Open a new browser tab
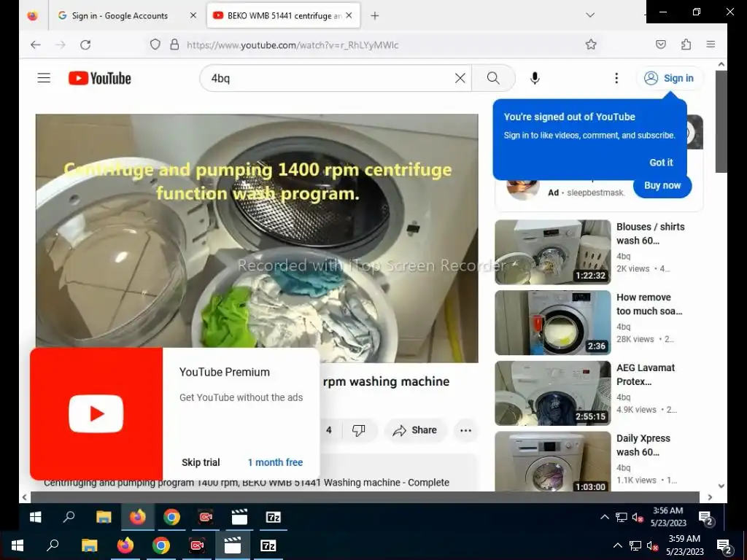 (375, 16)
